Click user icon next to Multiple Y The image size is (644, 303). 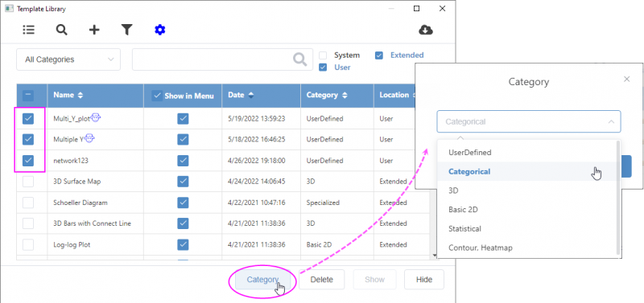point(89,139)
